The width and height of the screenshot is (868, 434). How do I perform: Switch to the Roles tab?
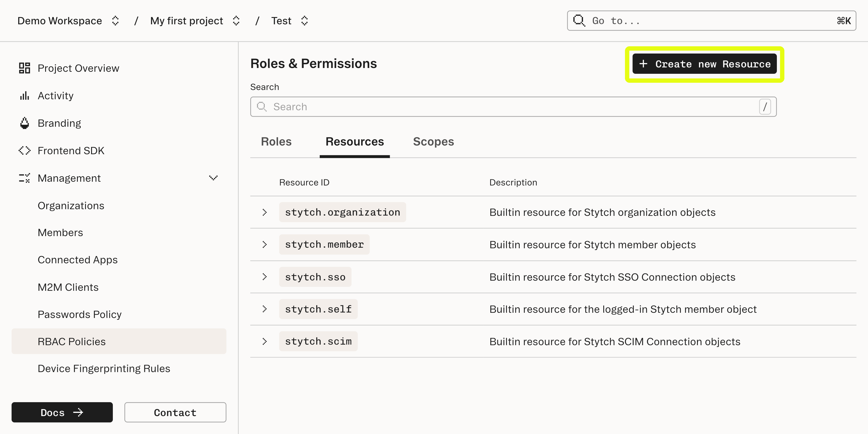click(276, 141)
